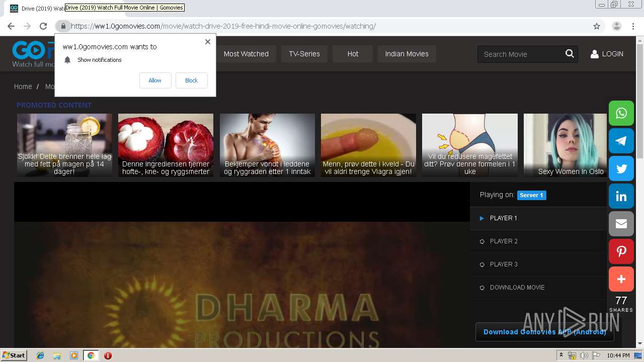
Task: Close the notification permission popup
Action: [x=208, y=42]
